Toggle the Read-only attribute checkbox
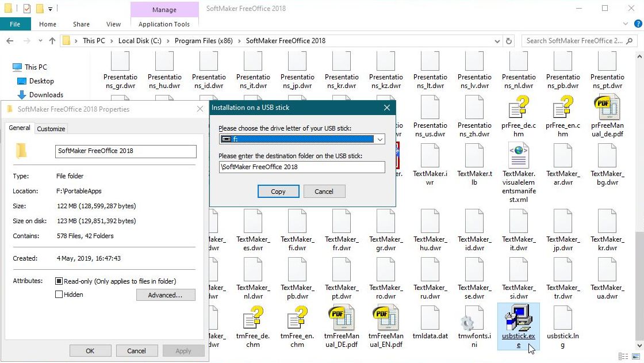 (x=59, y=281)
